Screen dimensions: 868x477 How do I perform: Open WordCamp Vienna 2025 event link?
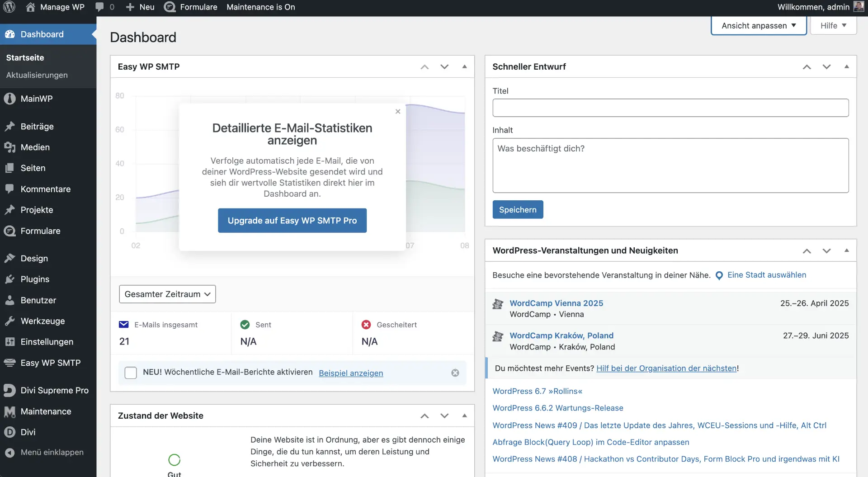556,303
